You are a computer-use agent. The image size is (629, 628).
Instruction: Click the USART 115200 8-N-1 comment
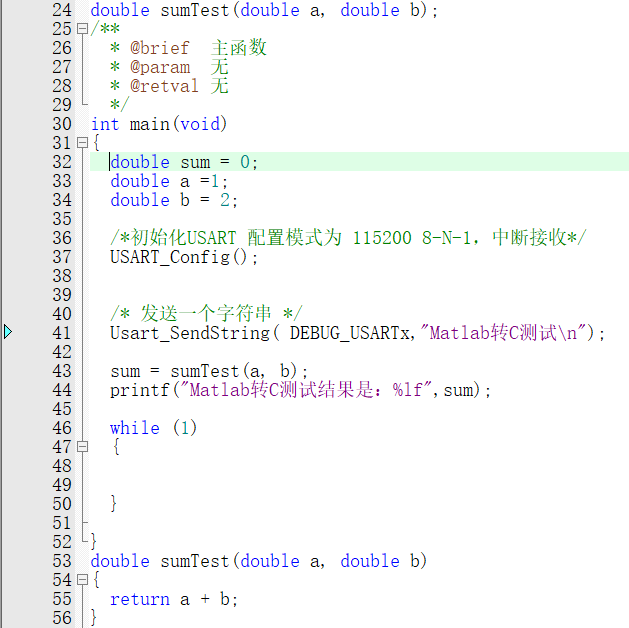pyautogui.click(x=348, y=238)
